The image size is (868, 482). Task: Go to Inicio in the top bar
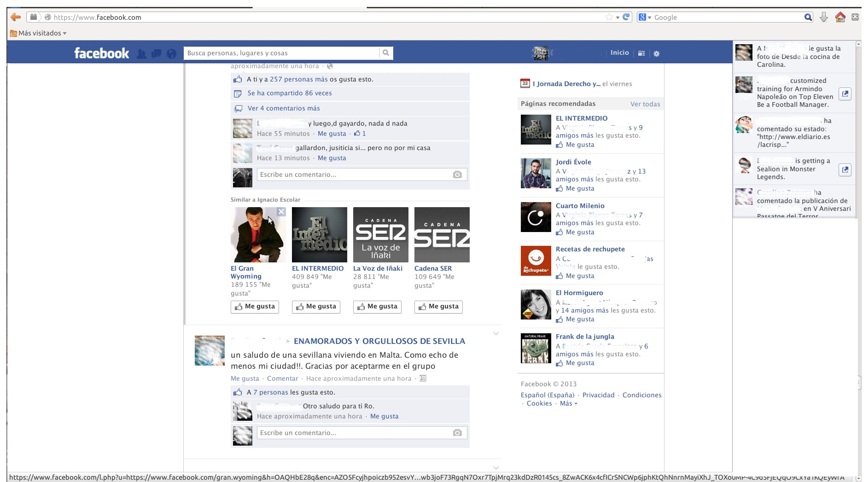point(619,52)
